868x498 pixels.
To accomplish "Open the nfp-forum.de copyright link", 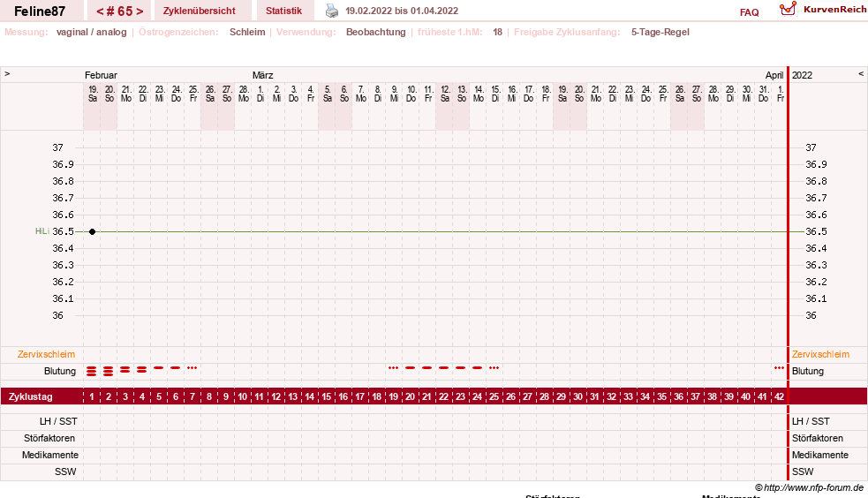I will [810, 487].
